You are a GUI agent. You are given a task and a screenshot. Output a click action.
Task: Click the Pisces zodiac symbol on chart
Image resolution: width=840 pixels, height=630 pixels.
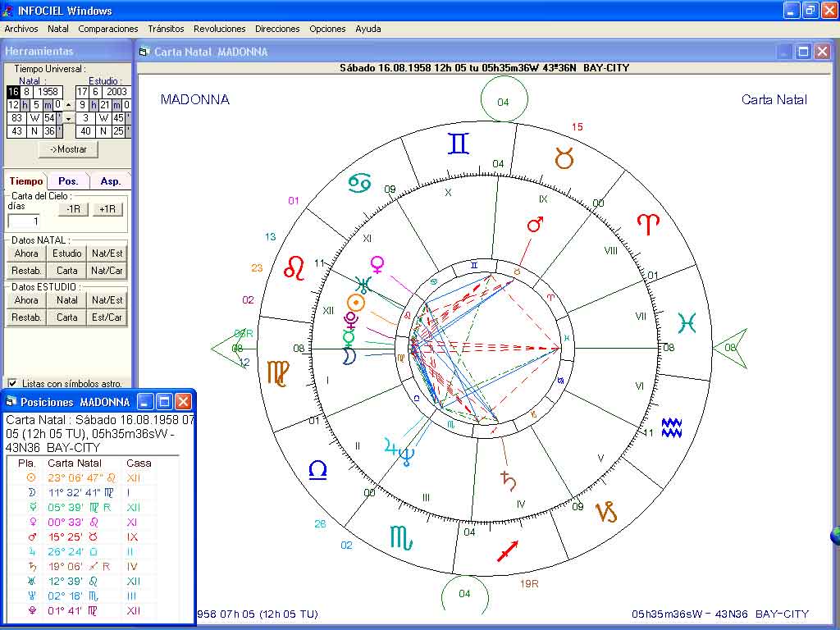[687, 323]
